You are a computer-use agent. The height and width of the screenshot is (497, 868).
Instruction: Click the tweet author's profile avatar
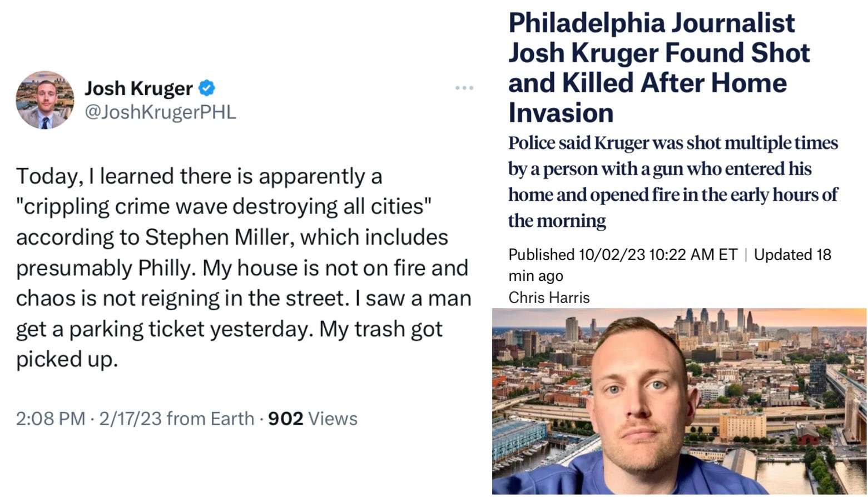pos(44,100)
